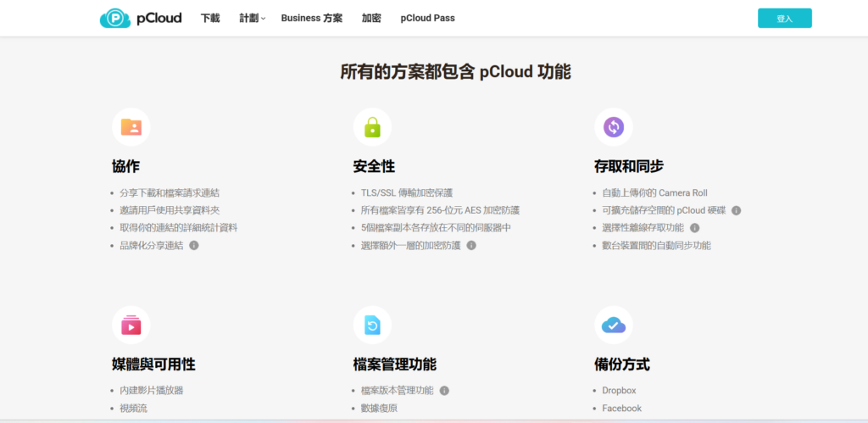Show info for 可擴充儲存空間的 pCloud 硬碟
The width and height of the screenshot is (868, 423).
pos(737,210)
